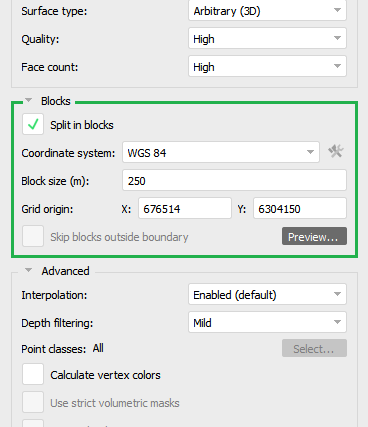The height and width of the screenshot is (427, 368).
Task: Click the Block size (m) input field
Action: [234, 181]
